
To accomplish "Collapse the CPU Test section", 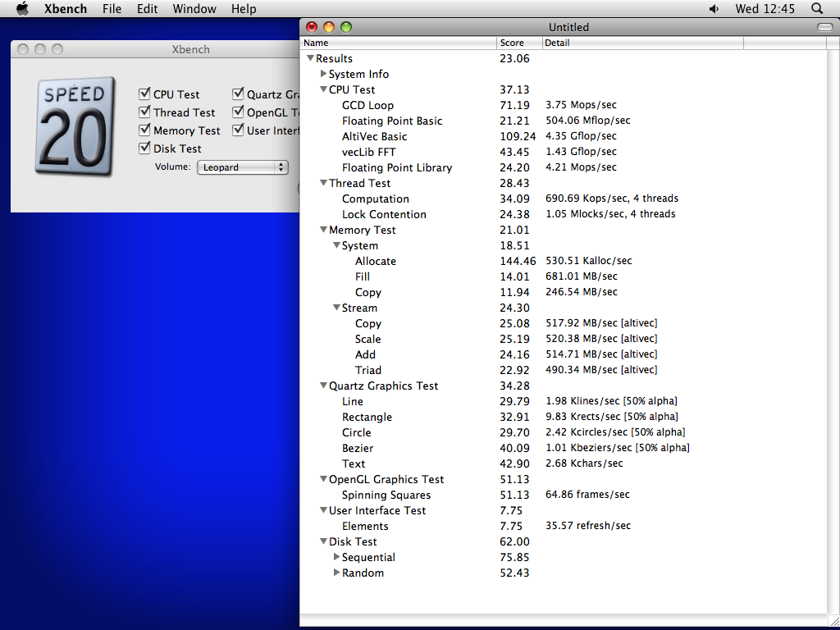I will (323, 89).
